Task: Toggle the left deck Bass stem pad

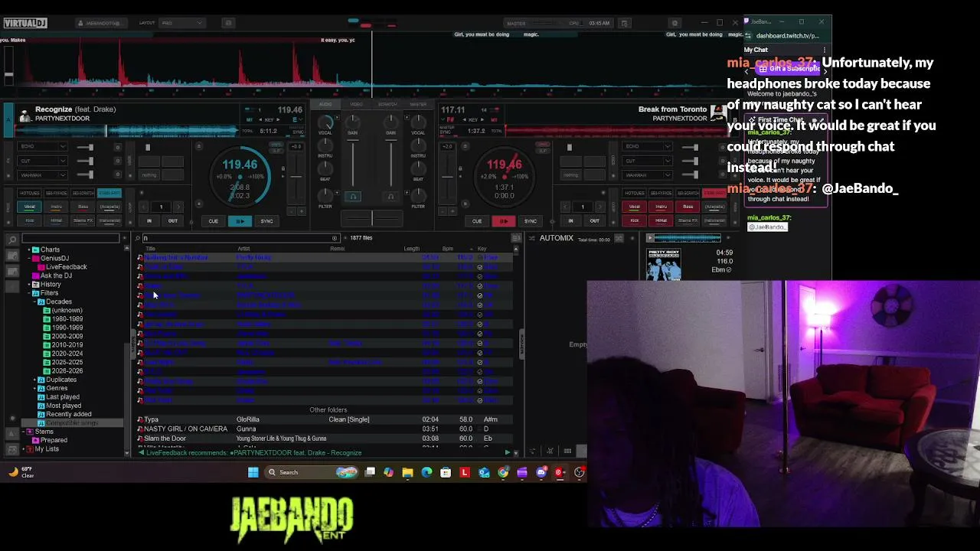Action: [x=83, y=207]
